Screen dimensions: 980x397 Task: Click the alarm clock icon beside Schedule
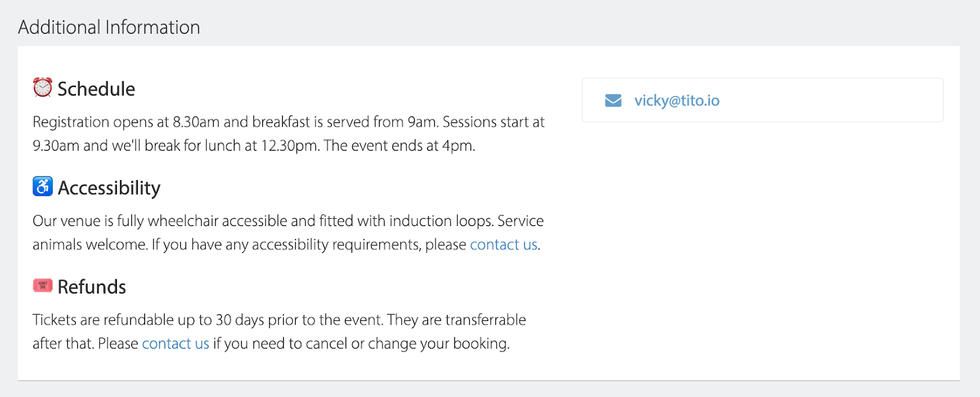click(x=42, y=88)
